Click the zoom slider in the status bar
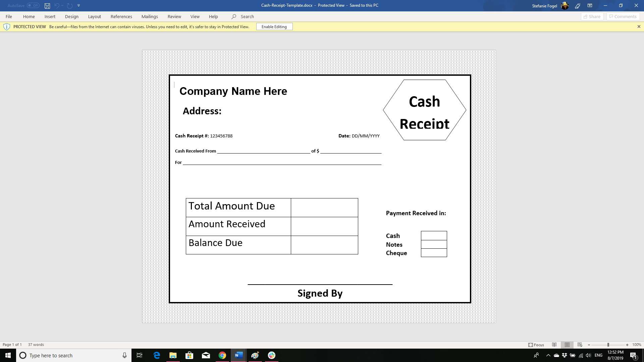This screenshot has width=644, height=362. [608, 344]
